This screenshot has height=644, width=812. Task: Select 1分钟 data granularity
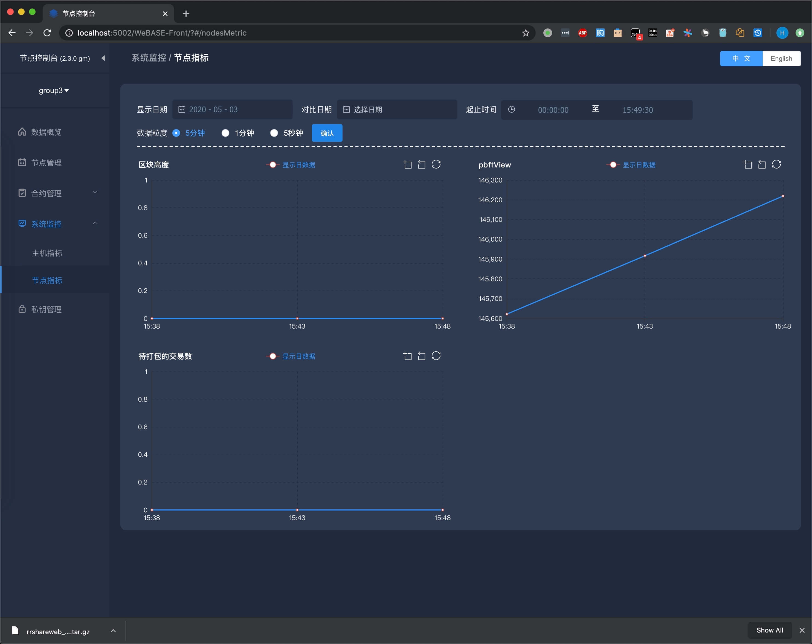pyautogui.click(x=238, y=133)
